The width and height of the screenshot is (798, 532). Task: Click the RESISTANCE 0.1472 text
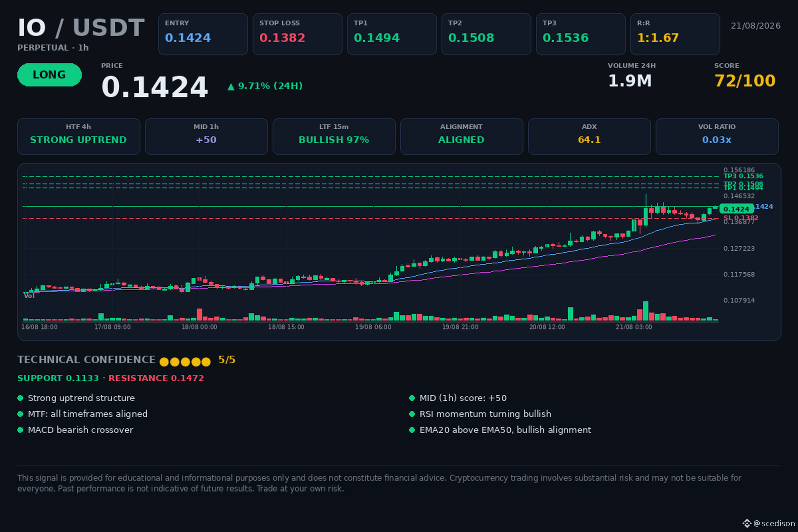pyautogui.click(x=156, y=378)
